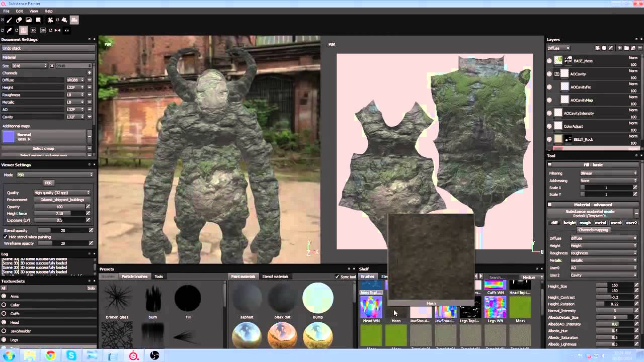Open the Edit menu
Image resolution: width=644 pixels, height=362 pixels.
coord(19,11)
